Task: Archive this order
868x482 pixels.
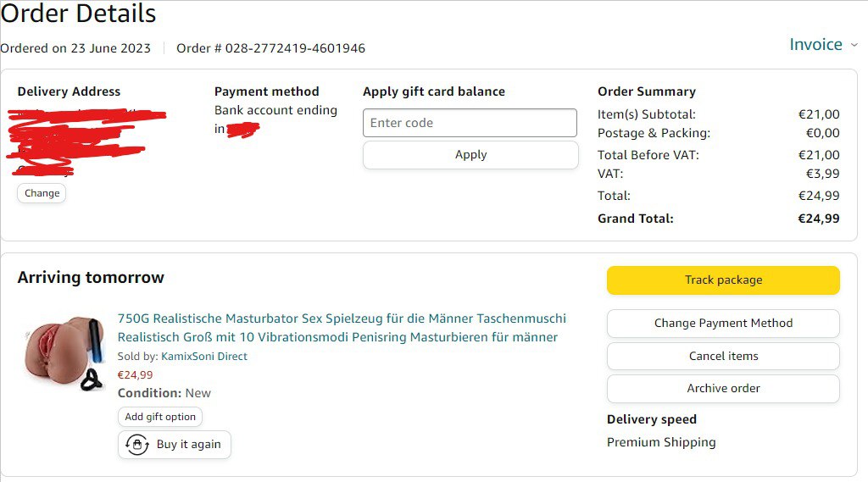Action: point(723,388)
